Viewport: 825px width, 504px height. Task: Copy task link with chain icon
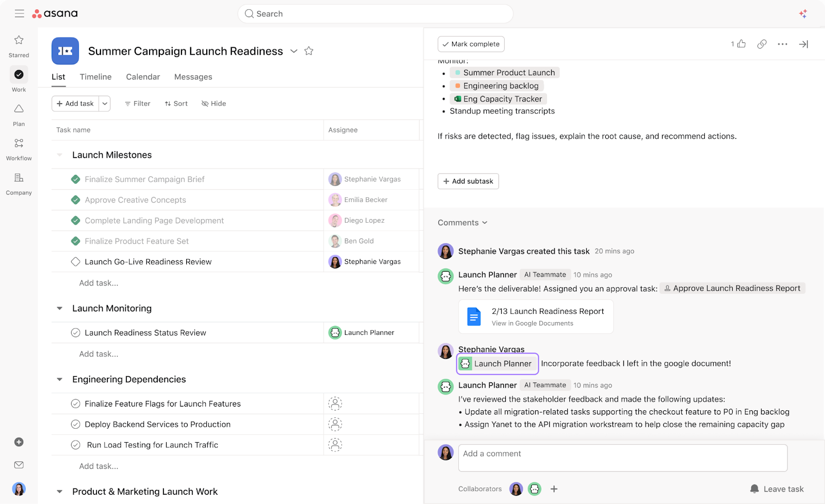pyautogui.click(x=762, y=44)
